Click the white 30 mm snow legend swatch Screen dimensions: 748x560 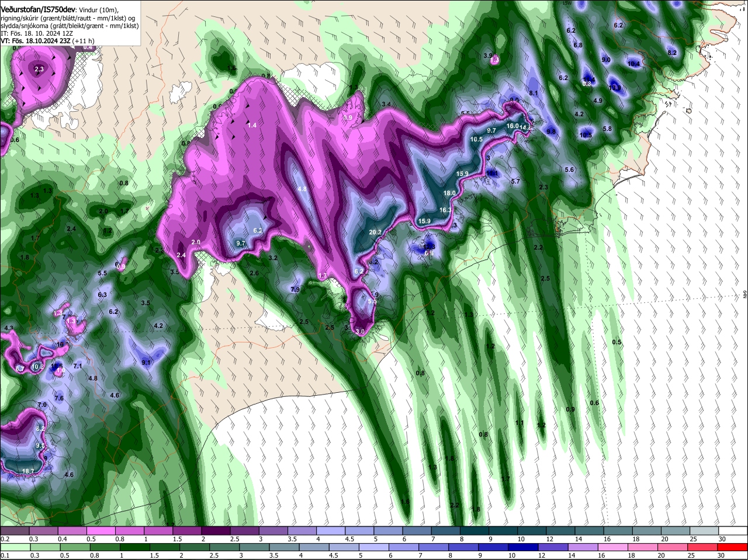[x=733, y=530]
